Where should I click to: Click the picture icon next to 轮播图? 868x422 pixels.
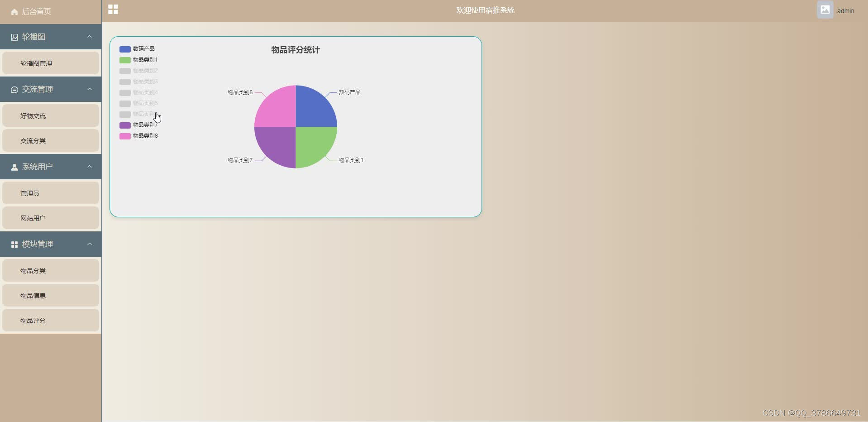coord(14,37)
